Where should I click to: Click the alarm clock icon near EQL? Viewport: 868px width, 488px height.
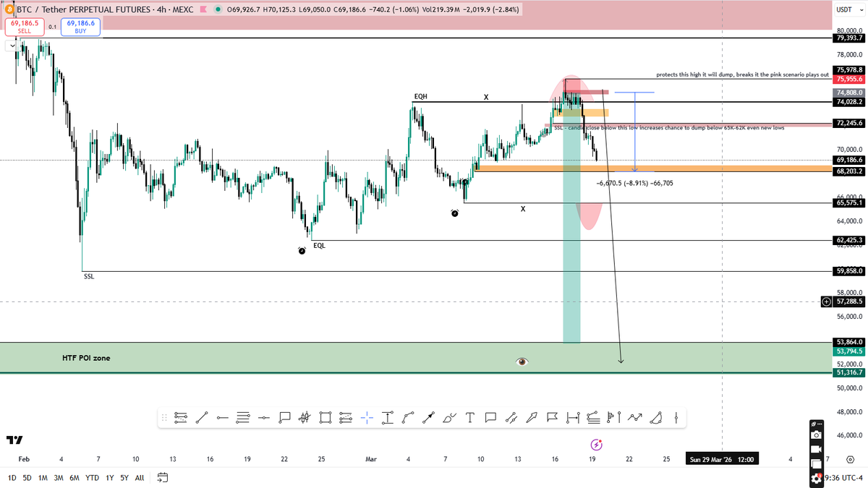[302, 250]
